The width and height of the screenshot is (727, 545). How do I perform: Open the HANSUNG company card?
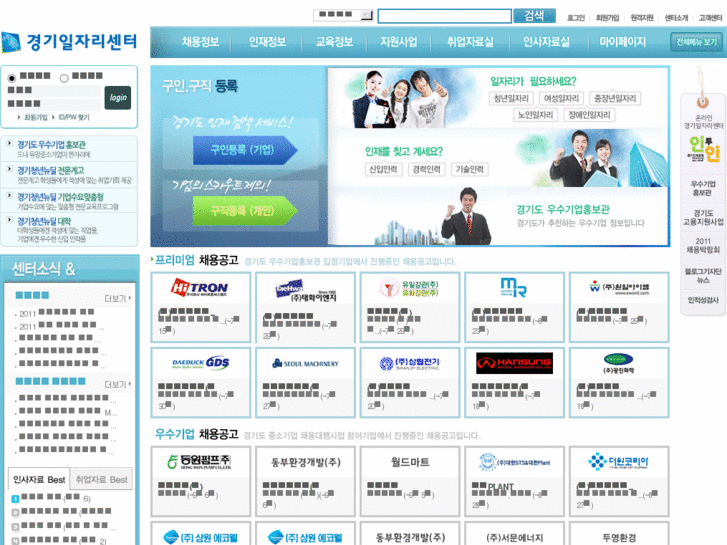514,383
